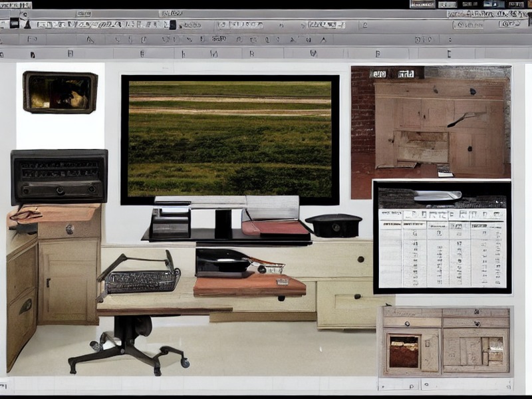This screenshot has width=532, height=399.
Task: Click the black round hat object
Action: [334, 225]
